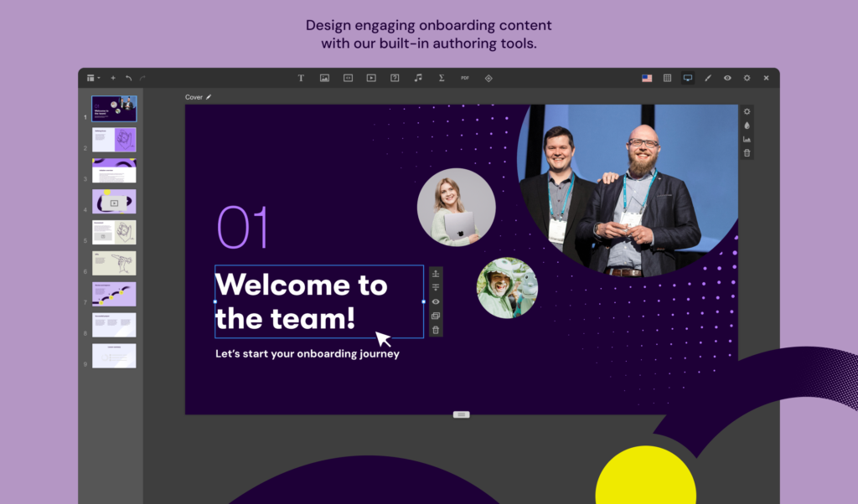Insert a quiz question element
Image resolution: width=858 pixels, height=504 pixels.
(x=395, y=78)
